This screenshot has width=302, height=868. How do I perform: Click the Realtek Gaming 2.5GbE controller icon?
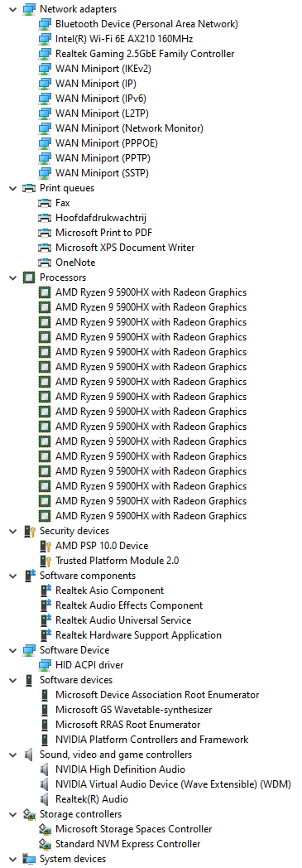45,55
